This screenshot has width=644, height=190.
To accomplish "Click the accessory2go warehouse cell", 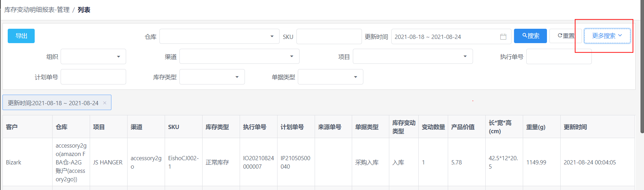I will 71,162.
